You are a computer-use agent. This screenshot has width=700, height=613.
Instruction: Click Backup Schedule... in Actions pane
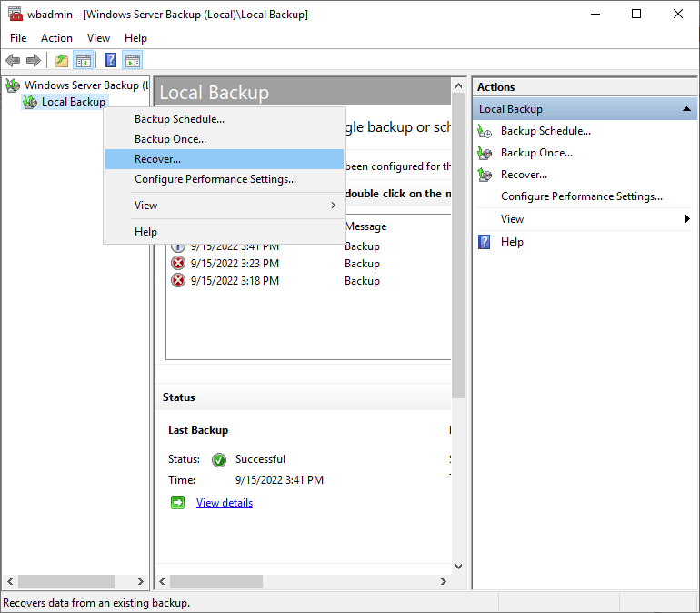(x=545, y=131)
